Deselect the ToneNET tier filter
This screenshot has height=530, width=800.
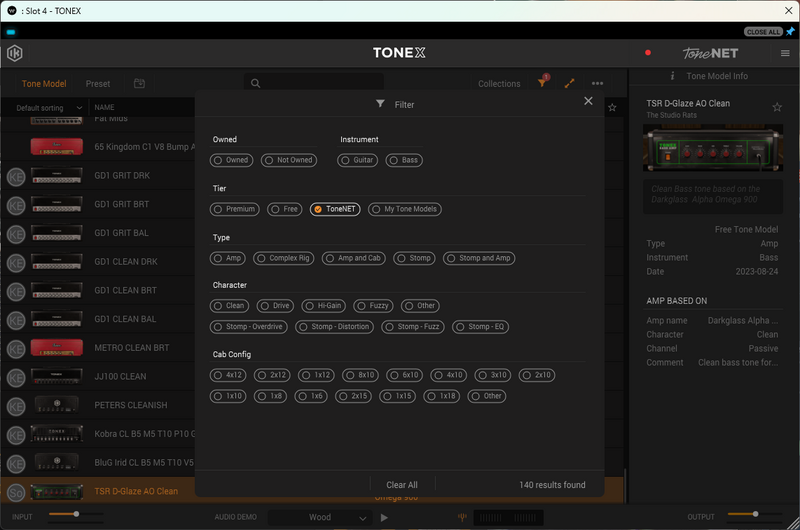pyautogui.click(x=335, y=209)
